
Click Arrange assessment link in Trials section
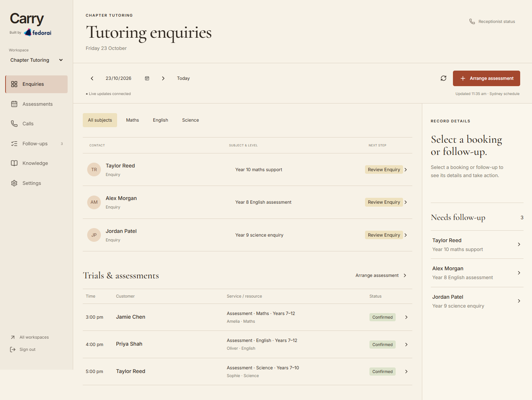[x=381, y=275]
